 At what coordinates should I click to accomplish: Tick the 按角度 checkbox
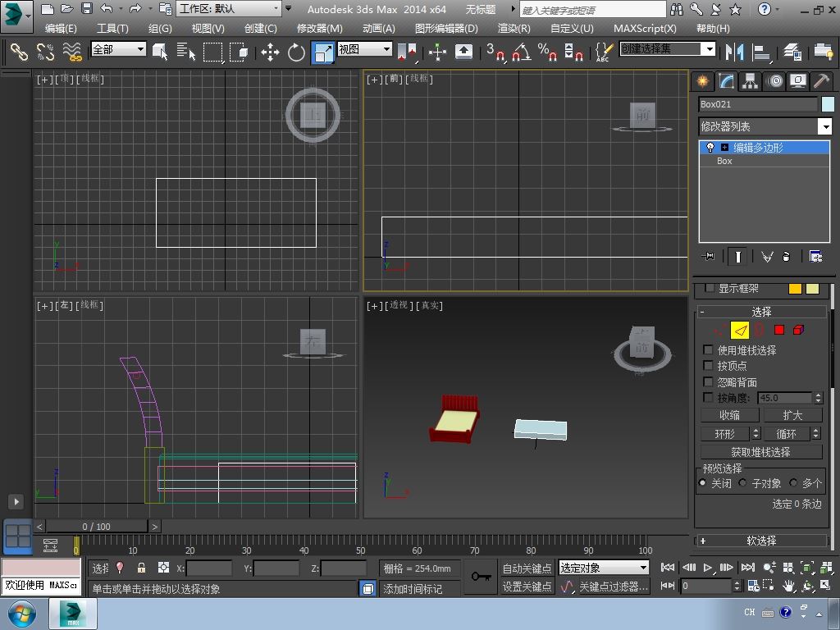coord(708,398)
